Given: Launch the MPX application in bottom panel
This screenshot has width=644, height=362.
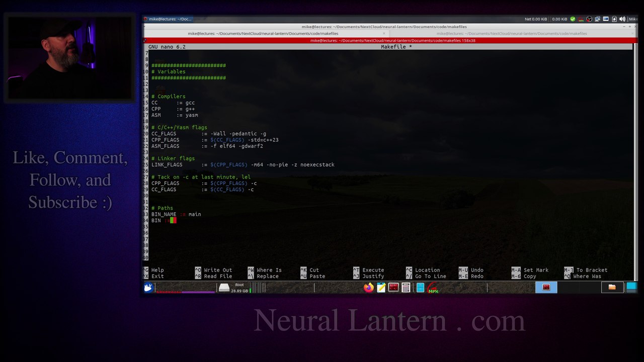Looking at the screenshot, I should (433, 288).
